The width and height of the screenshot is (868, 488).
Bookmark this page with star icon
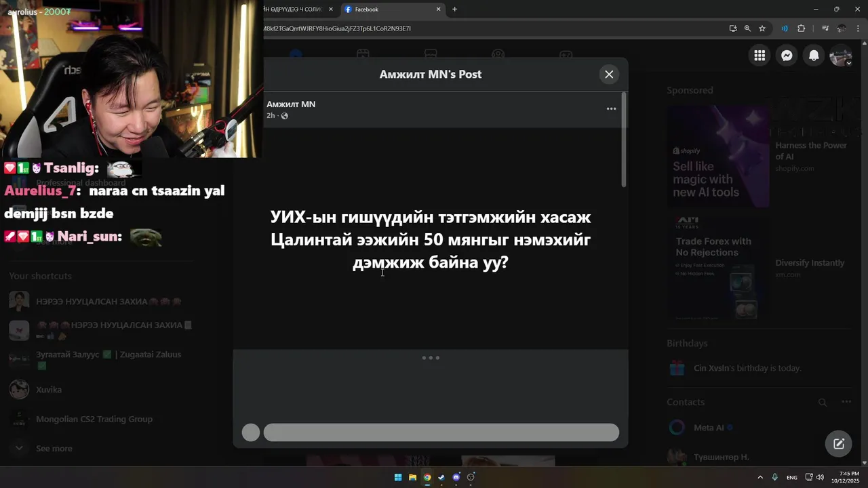[762, 28]
